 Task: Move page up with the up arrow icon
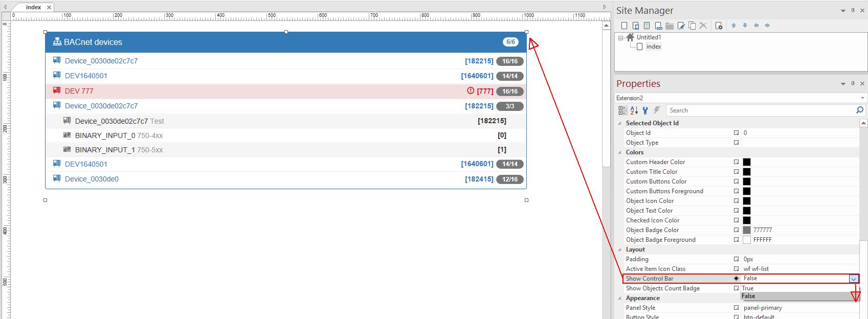(733, 26)
